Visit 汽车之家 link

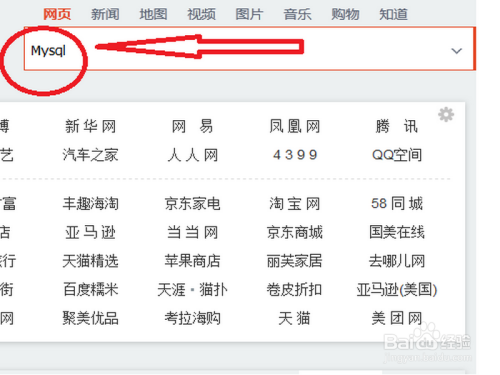click(90, 155)
